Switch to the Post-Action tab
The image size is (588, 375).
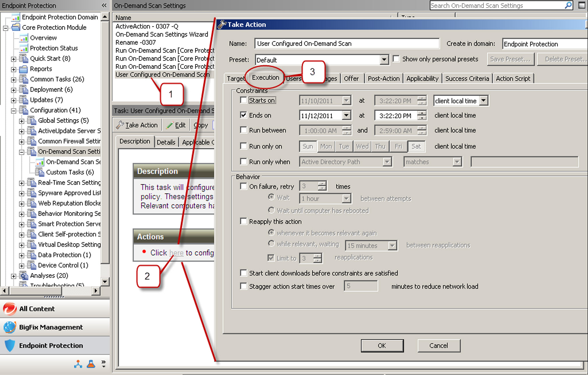(x=383, y=78)
